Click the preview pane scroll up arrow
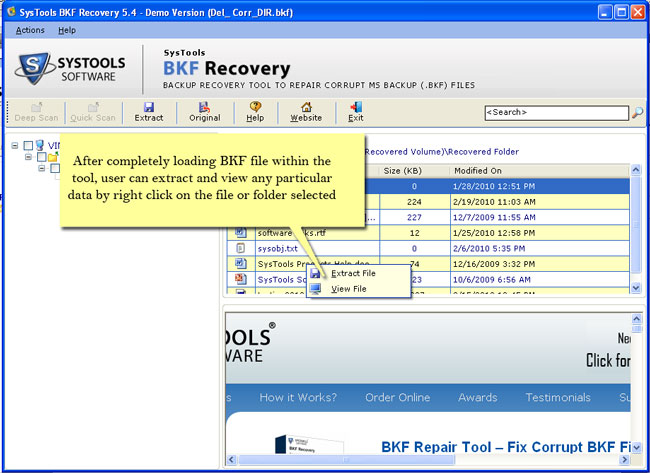The width and height of the screenshot is (650, 473). coord(637,318)
